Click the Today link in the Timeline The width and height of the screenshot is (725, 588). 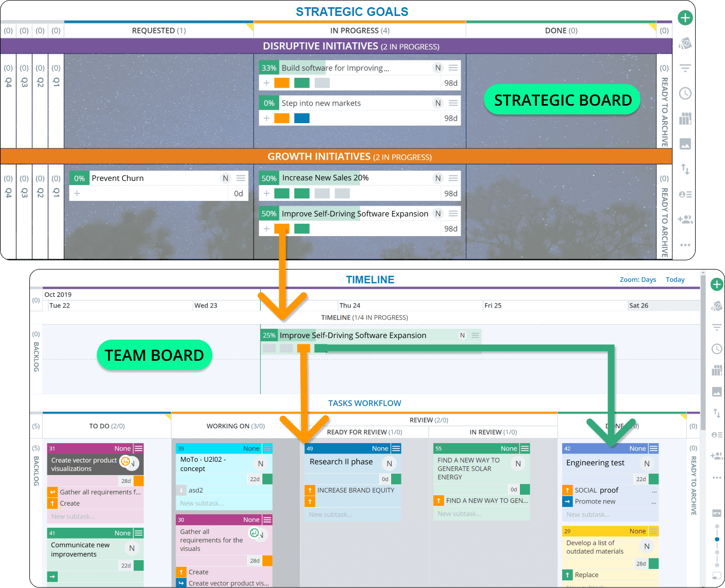675,280
